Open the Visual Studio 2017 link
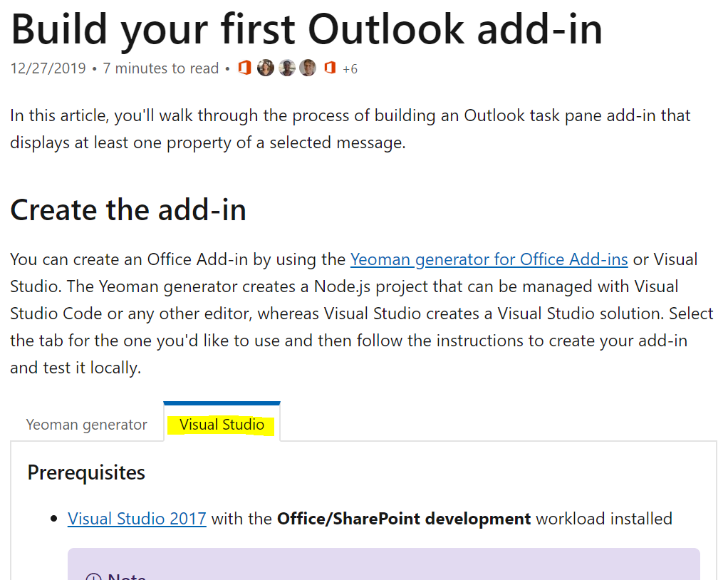This screenshot has width=728, height=580. coord(137,519)
